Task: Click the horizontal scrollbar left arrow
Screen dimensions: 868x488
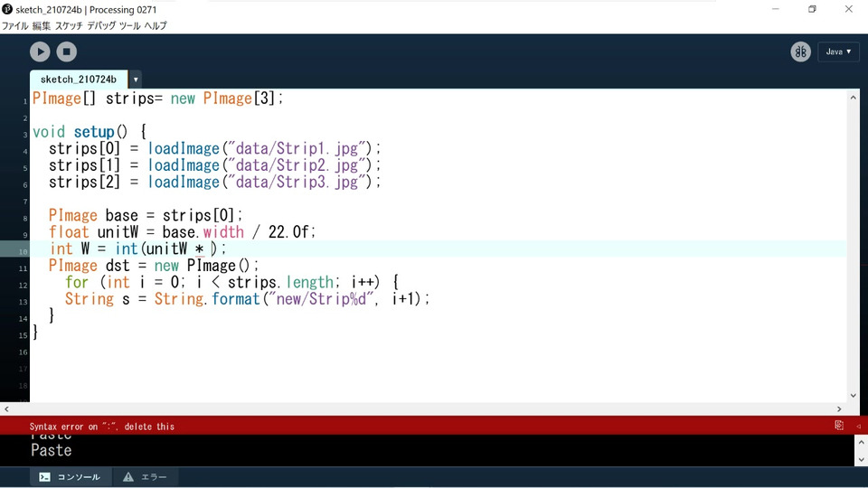Action: point(6,409)
